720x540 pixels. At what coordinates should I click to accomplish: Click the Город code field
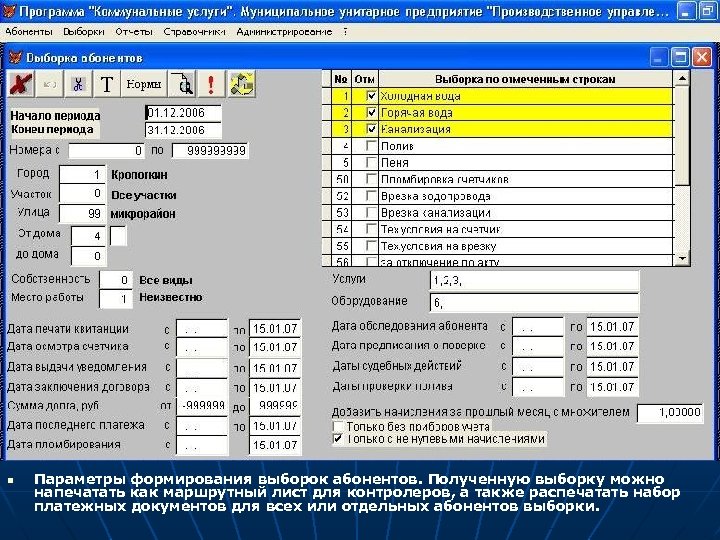point(82,174)
